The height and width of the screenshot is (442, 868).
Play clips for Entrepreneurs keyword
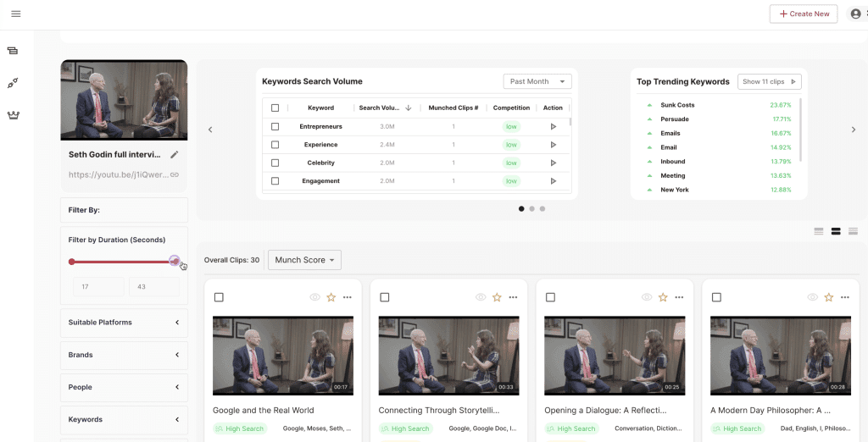[553, 127]
